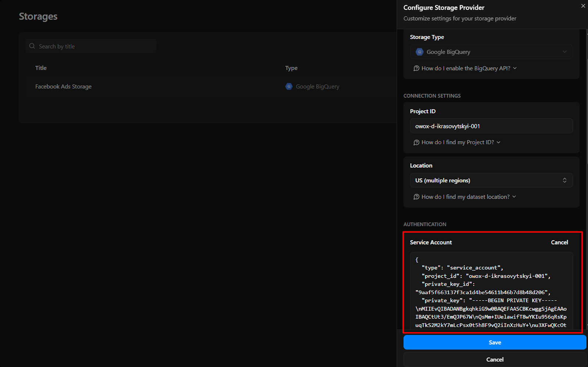Click the help icon for dataset location guidance
Screen dimensions: 588x367
click(416, 197)
